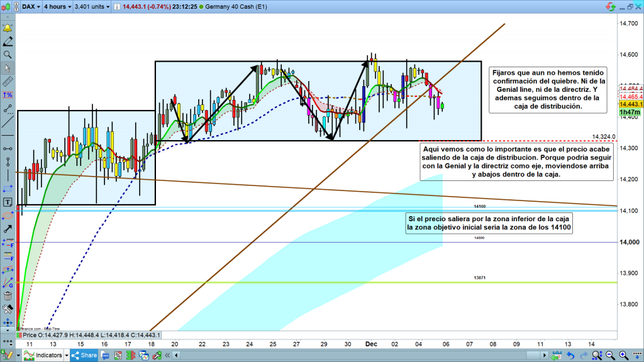The height and width of the screenshot is (362, 644).
Task: Choose the text annotation tool
Action: (8, 202)
